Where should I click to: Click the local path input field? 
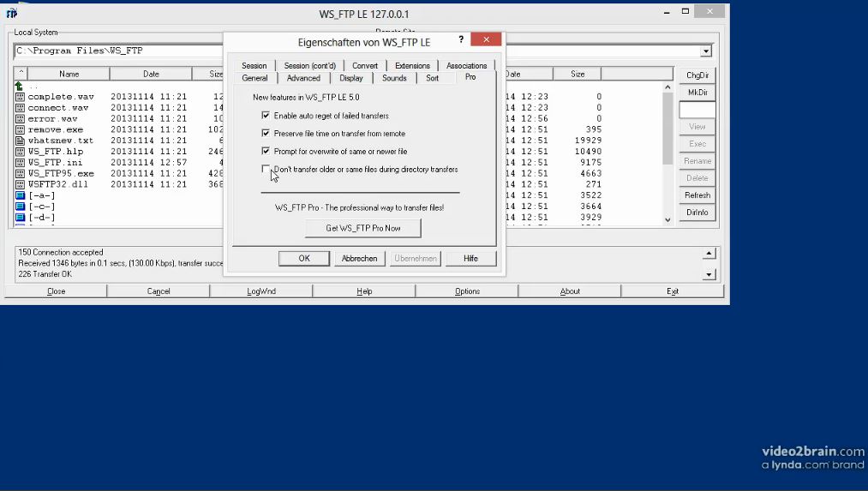[x=118, y=51]
